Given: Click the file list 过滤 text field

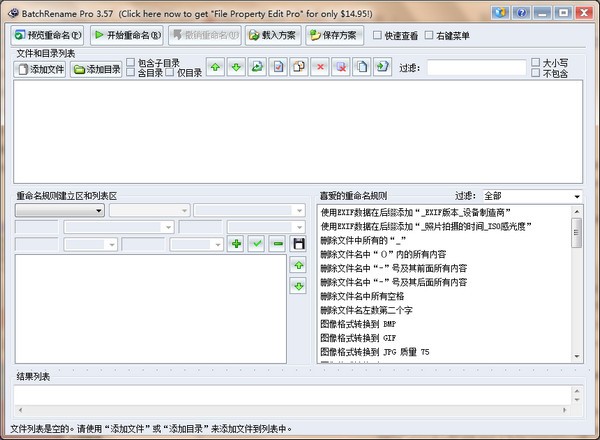Looking at the screenshot, I should pyautogui.click(x=476, y=68).
